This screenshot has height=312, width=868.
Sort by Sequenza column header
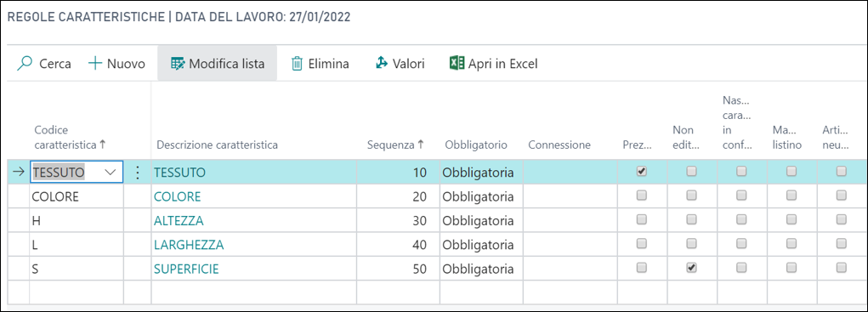[x=396, y=145]
